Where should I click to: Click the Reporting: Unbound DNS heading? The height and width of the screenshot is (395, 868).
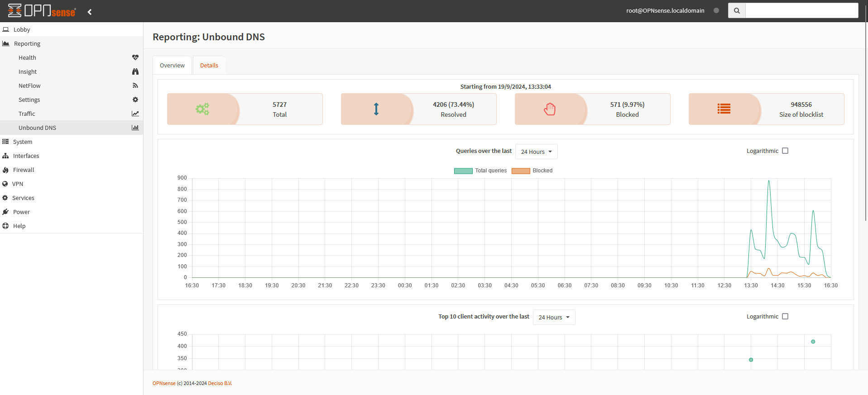coord(209,37)
